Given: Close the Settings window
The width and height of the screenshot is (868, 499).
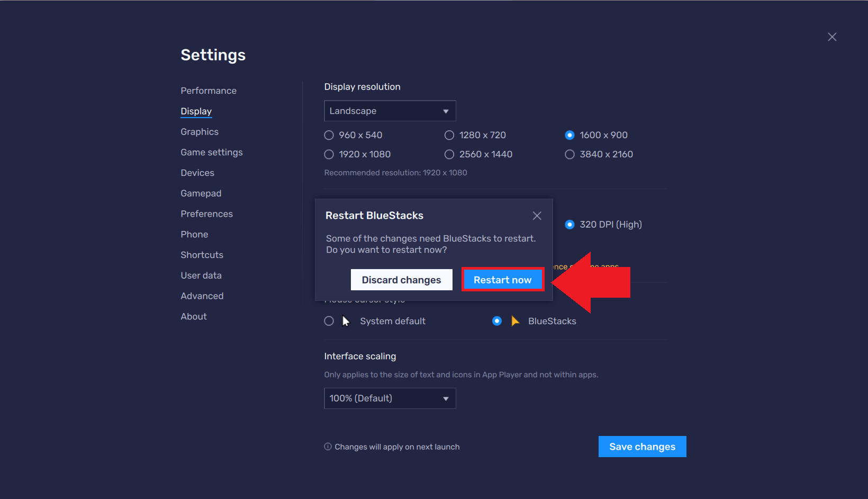Looking at the screenshot, I should 832,37.
